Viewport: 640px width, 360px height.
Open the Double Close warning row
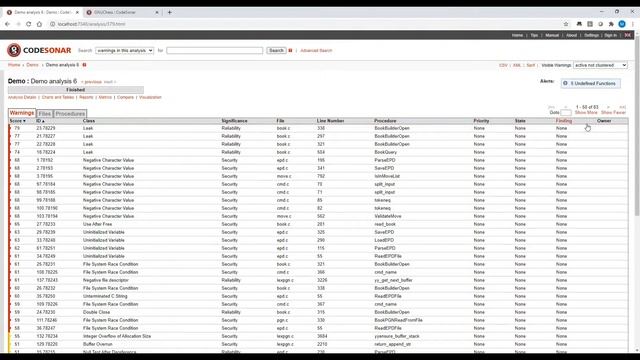318,312
